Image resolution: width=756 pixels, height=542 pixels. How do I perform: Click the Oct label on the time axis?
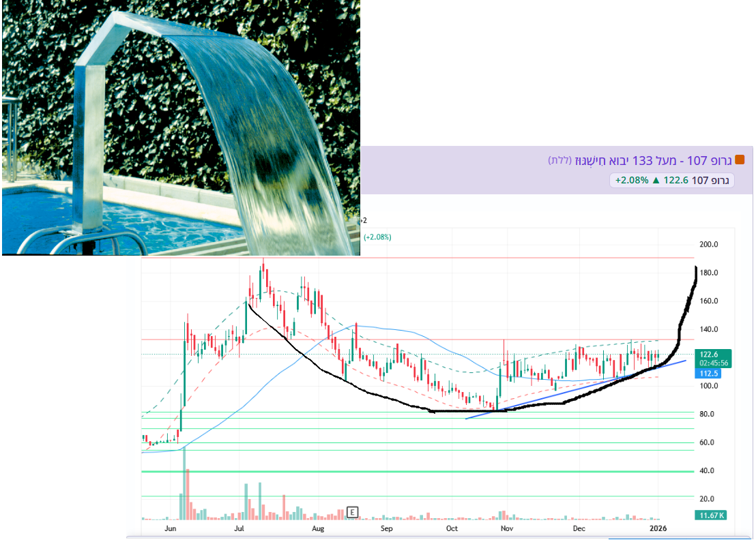(x=452, y=528)
